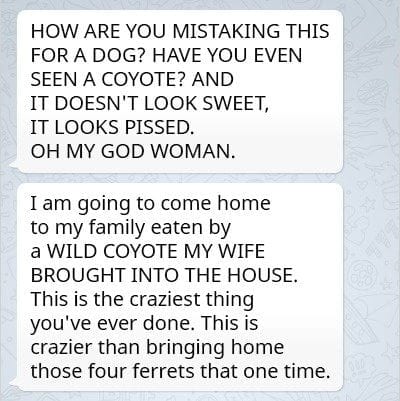Click the 'I am going to come home' message bubble
This screenshot has height=401, width=400.
pos(180,287)
